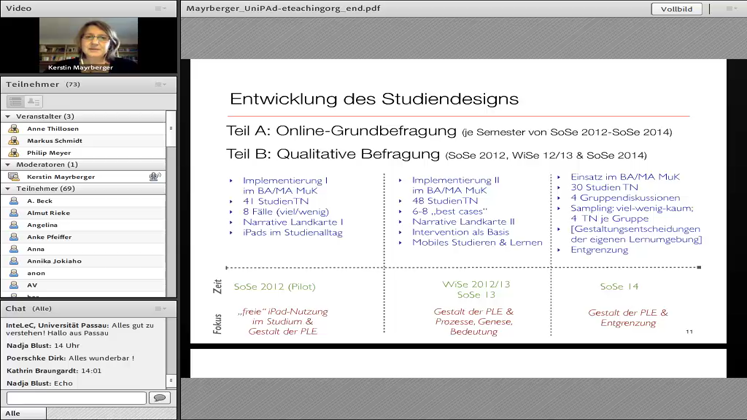This screenshot has width=747, height=420.
Task: Click participant icon beside Angelina
Action: click(x=14, y=225)
